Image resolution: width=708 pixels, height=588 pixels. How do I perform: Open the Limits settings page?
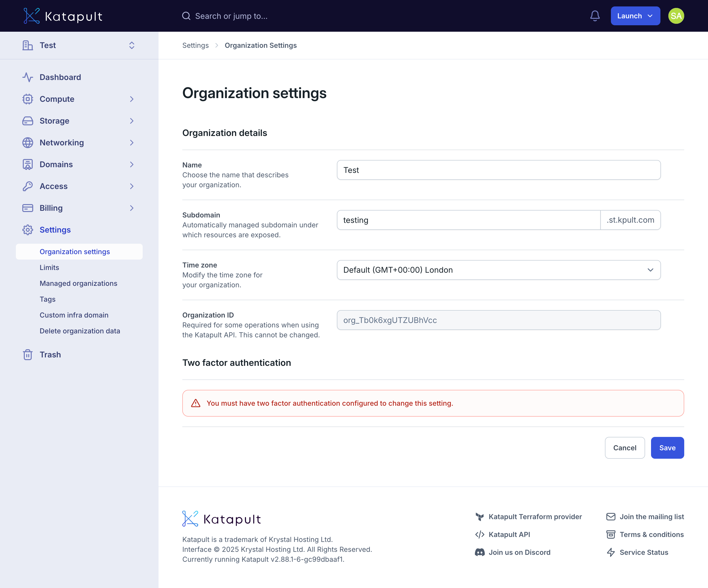pyautogui.click(x=49, y=268)
